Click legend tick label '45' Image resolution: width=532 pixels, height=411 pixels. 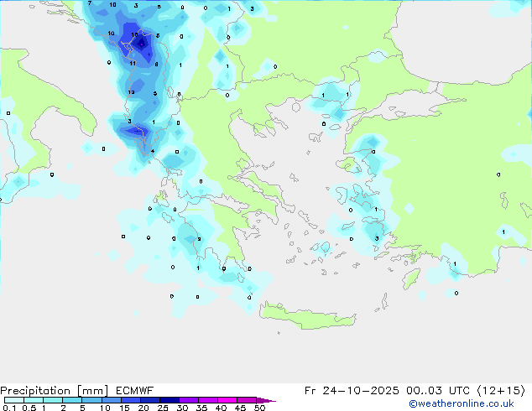pos(240,408)
